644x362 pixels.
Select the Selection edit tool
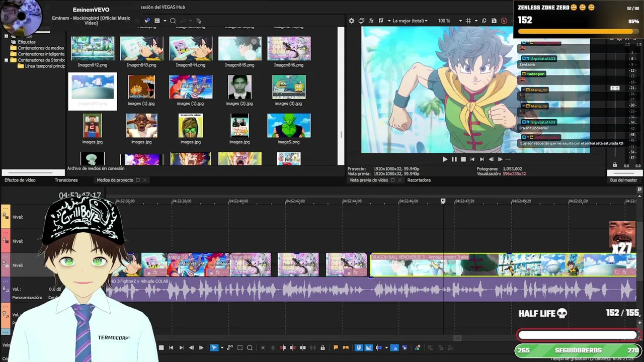239,347
